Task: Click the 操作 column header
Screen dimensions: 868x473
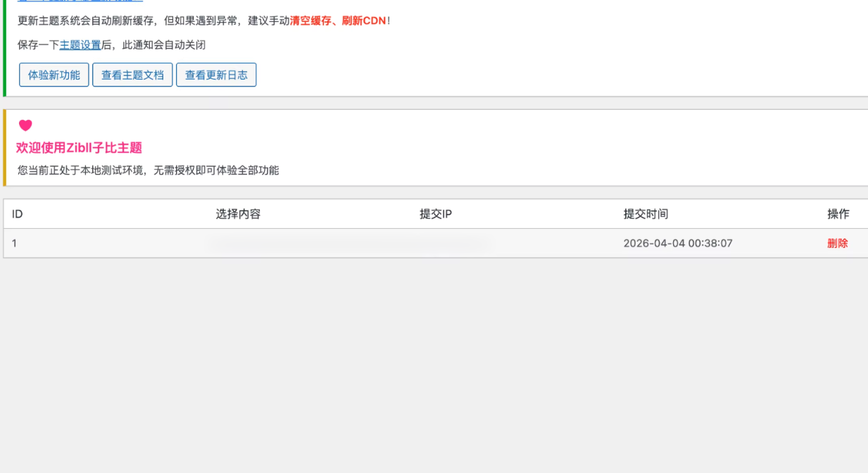Action: [x=838, y=214]
